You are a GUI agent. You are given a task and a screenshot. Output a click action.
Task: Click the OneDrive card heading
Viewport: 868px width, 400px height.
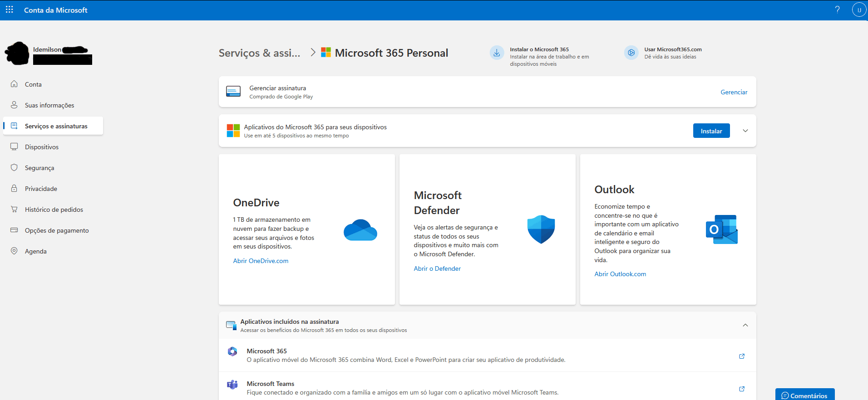[256, 203]
